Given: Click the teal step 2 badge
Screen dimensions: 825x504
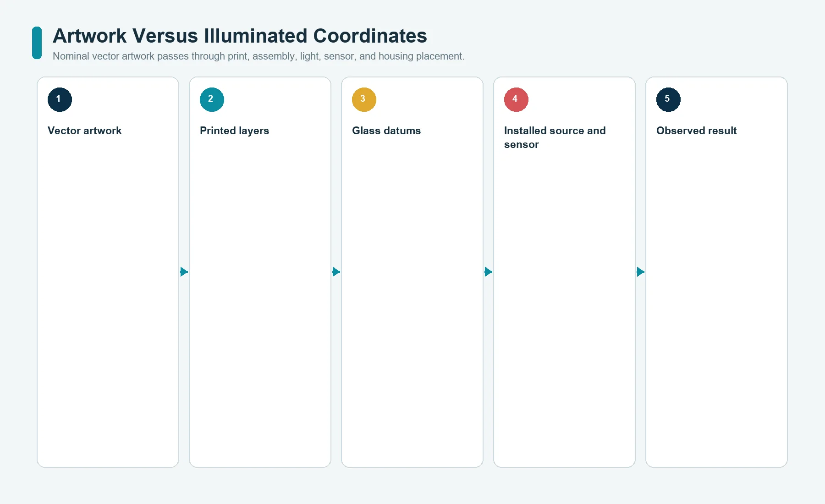Looking at the screenshot, I should coord(212,99).
